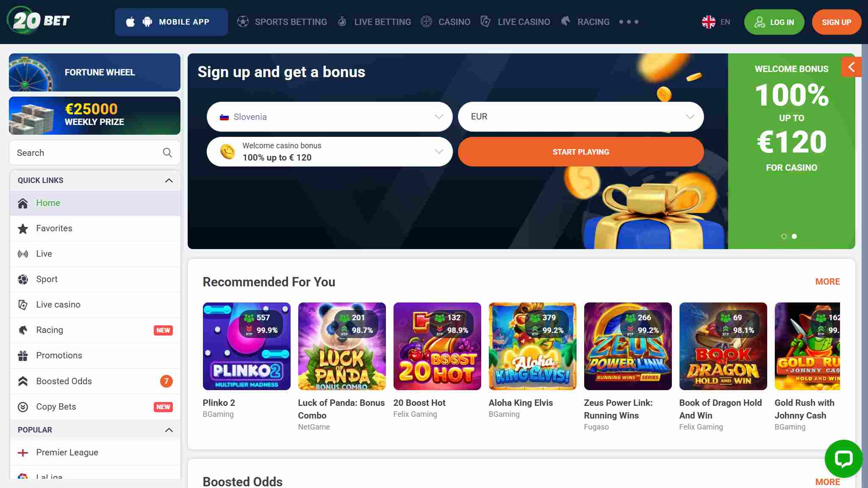This screenshot has width=868, height=488.
Task: Open the Slovenia country dropdown
Action: pyautogui.click(x=330, y=116)
